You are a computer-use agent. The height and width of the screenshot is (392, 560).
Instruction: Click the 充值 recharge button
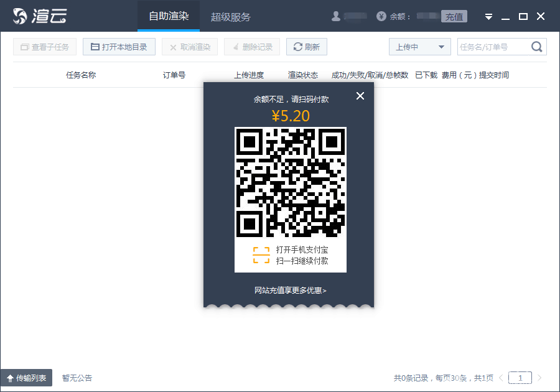pyautogui.click(x=454, y=17)
